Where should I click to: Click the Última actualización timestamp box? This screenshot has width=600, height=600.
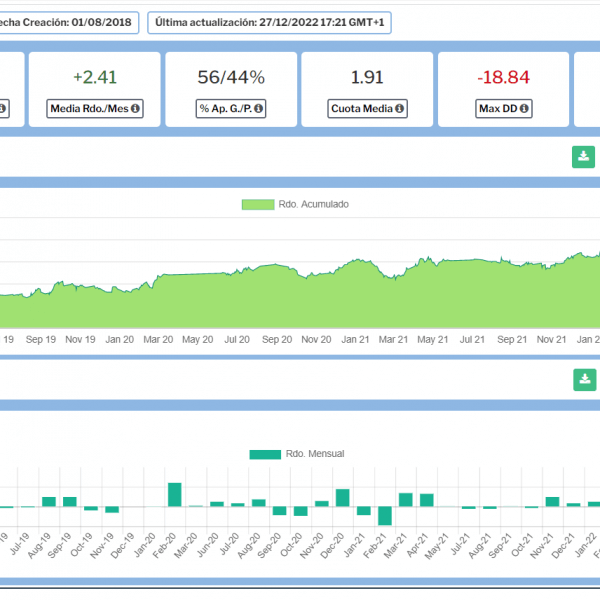pyautogui.click(x=269, y=23)
